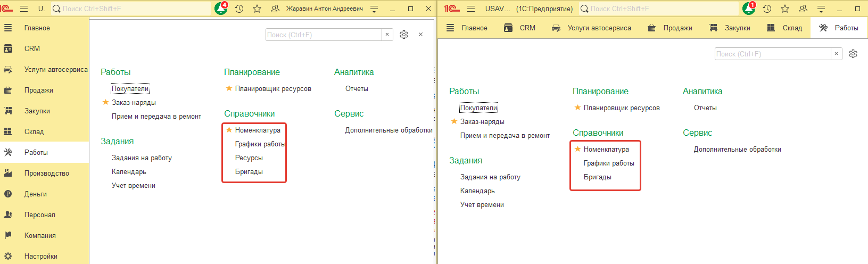Open Персонал section in left window sidebar
Viewport: 868px width, 264px height.
(44, 214)
